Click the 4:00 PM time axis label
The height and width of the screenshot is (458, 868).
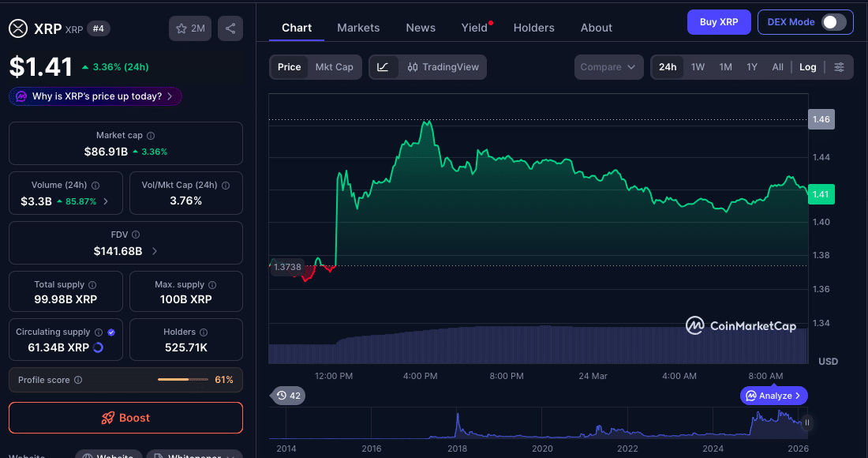(x=420, y=376)
